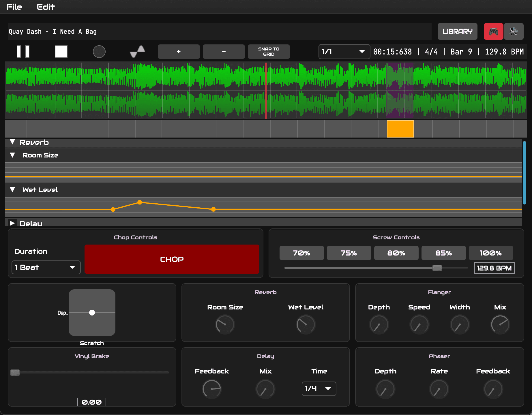532x415 pixels.
Task: Set screw speed to 85%
Action: (x=443, y=253)
